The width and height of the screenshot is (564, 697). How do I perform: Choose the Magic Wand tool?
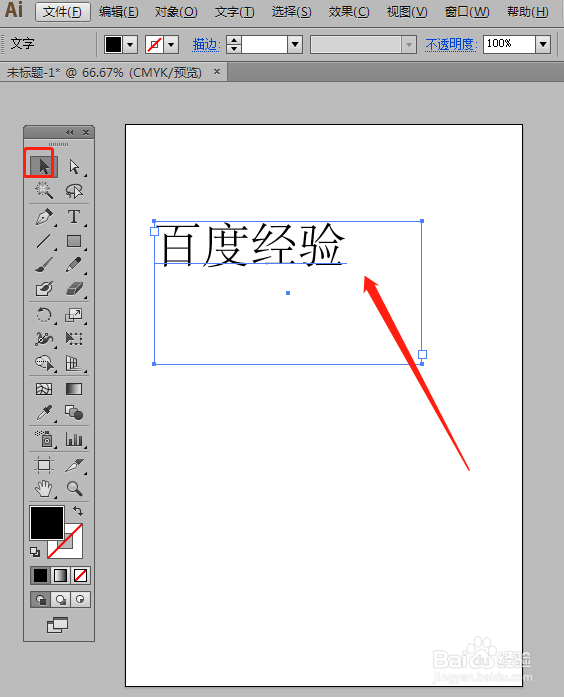tap(44, 191)
